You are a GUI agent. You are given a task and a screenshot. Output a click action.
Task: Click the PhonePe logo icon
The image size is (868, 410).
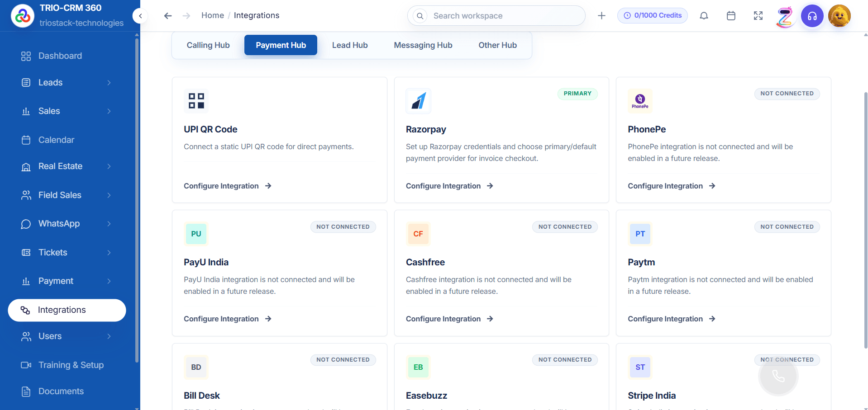(640, 101)
